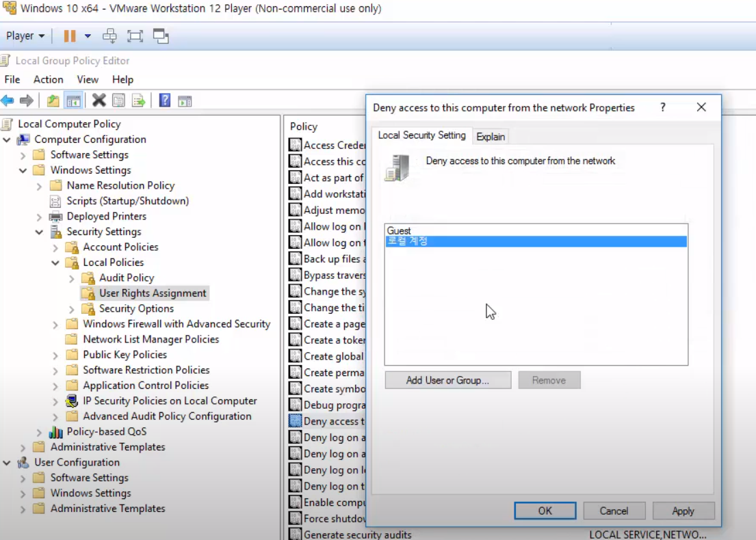Open the dropdown arrow beside the pause icon
Image resolution: width=756 pixels, height=540 pixels.
point(88,36)
